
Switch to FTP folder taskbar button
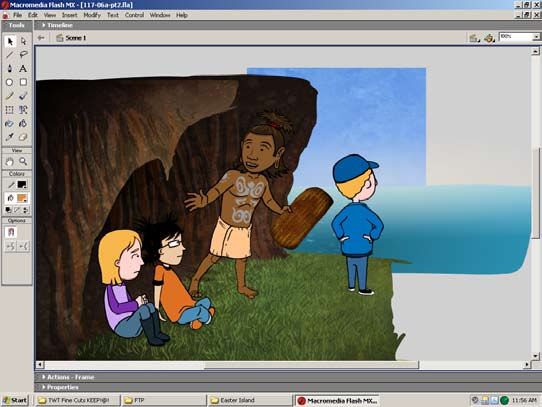164,400
